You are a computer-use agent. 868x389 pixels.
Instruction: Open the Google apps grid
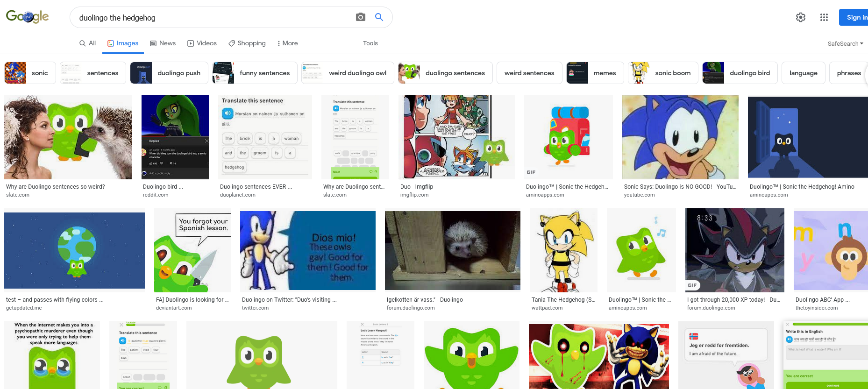(824, 17)
